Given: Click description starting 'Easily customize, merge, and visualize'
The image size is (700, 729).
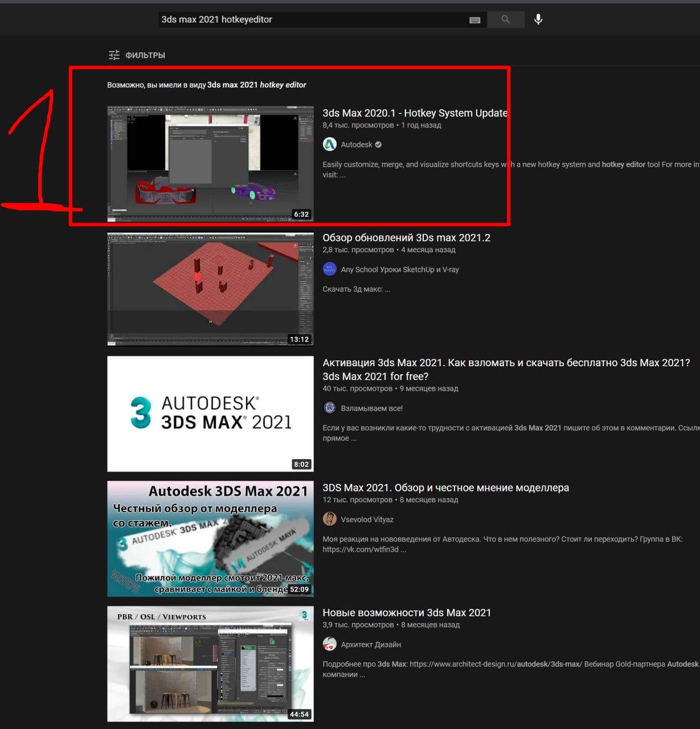Looking at the screenshot, I should 510,170.
